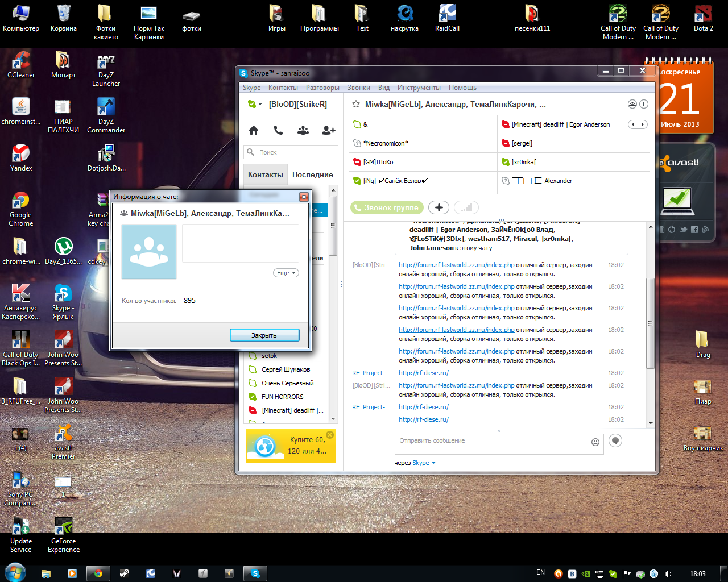Toggle the favorite star for this chat
728x582 pixels.
pos(356,104)
